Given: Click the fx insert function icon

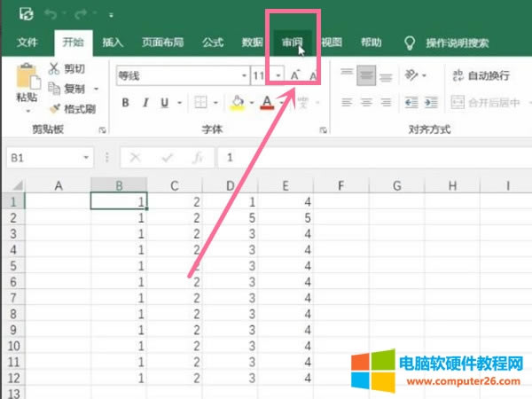Looking at the screenshot, I should click(x=198, y=158).
